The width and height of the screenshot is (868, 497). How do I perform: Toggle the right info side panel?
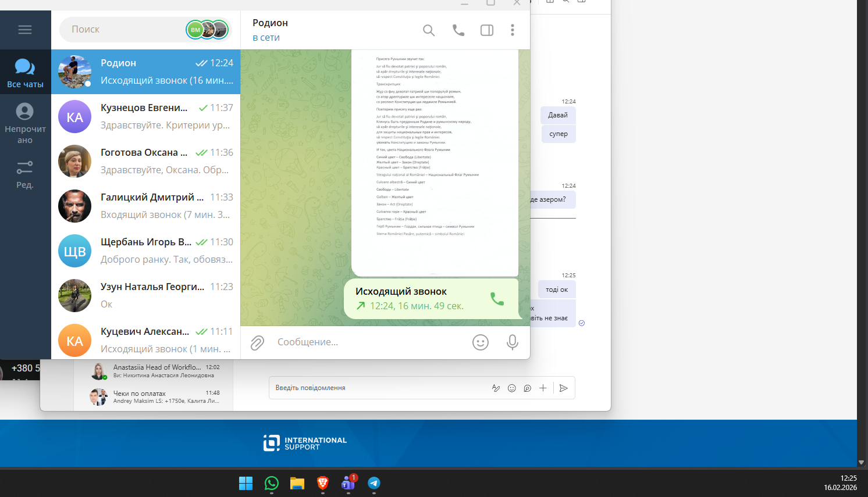(x=487, y=30)
